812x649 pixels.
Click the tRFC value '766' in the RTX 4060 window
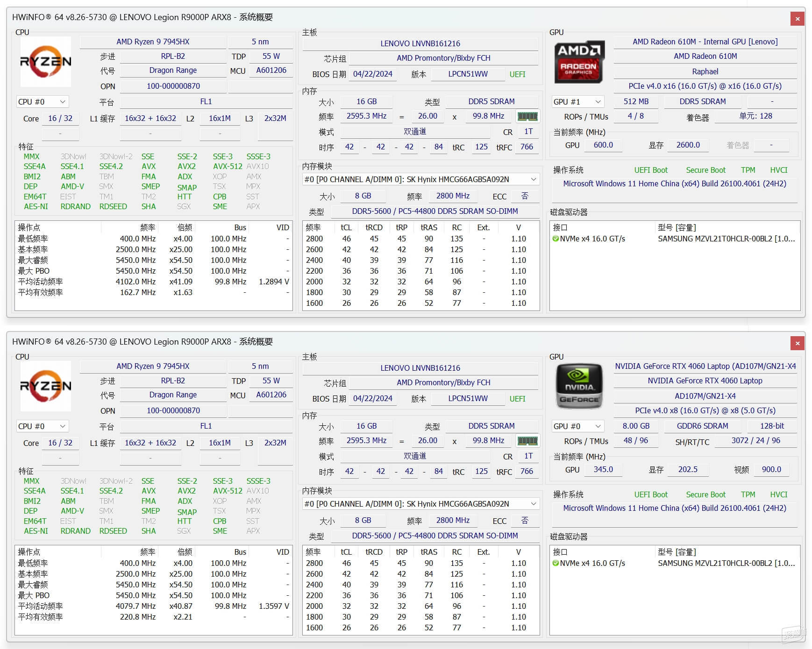point(527,471)
